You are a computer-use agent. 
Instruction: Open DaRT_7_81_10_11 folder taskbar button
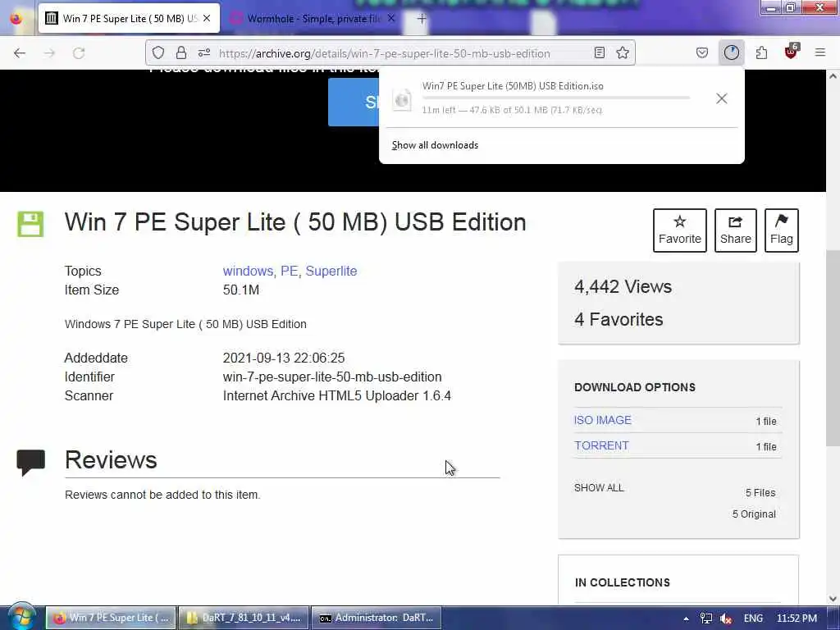click(244, 618)
